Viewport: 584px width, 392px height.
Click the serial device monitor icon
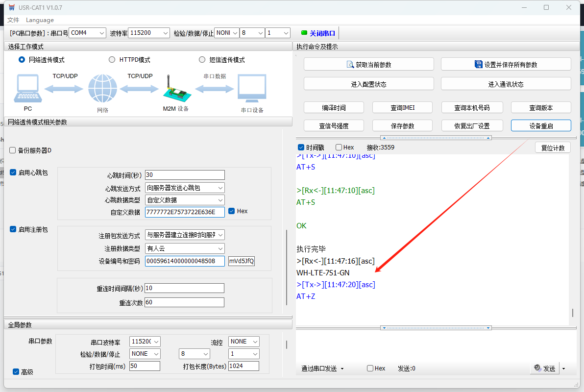(252, 89)
